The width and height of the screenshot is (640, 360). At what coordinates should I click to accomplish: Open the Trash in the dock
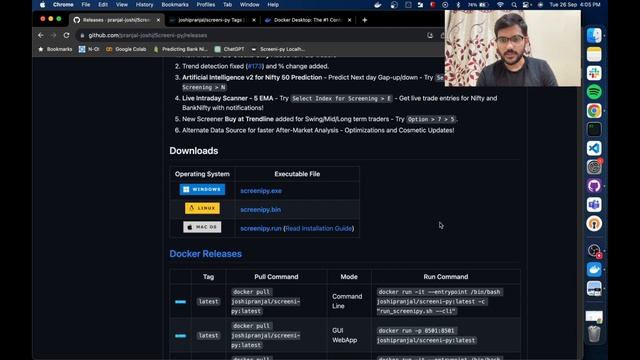[594, 334]
